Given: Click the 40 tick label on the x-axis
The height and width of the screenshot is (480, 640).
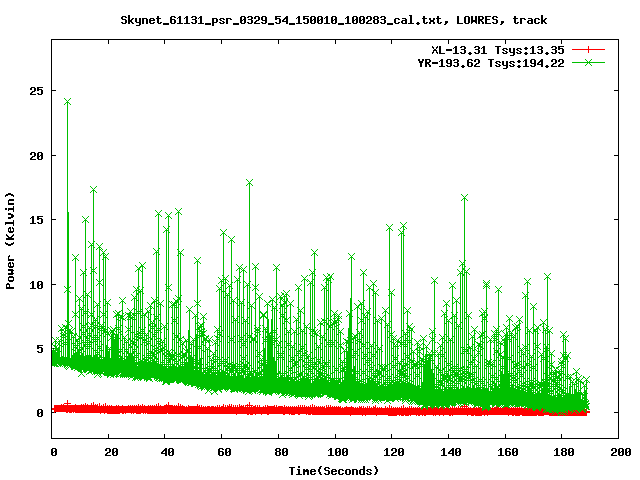Looking at the screenshot, I should coord(166,452).
